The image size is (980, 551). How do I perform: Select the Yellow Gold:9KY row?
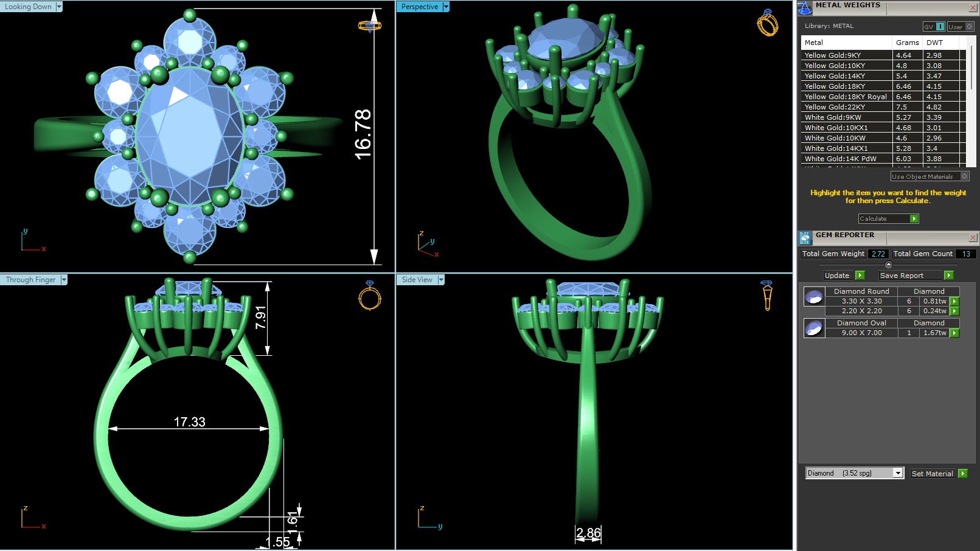[x=883, y=55]
